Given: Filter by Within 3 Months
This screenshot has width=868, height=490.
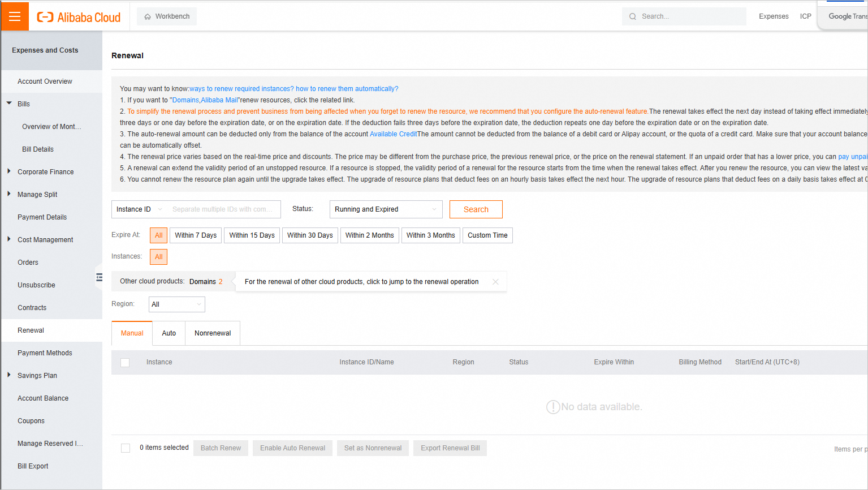Looking at the screenshot, I should (x=431, y=235).
